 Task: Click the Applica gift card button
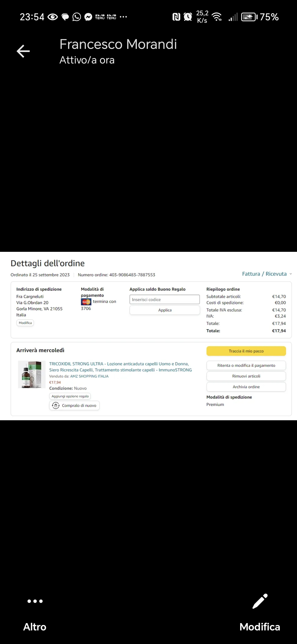pyautogui.click(x=164, y=310)
